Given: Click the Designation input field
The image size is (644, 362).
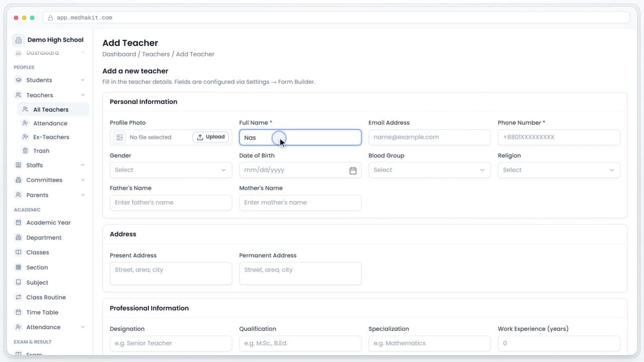Looking at the screenshot, I should tap(171, 343).
